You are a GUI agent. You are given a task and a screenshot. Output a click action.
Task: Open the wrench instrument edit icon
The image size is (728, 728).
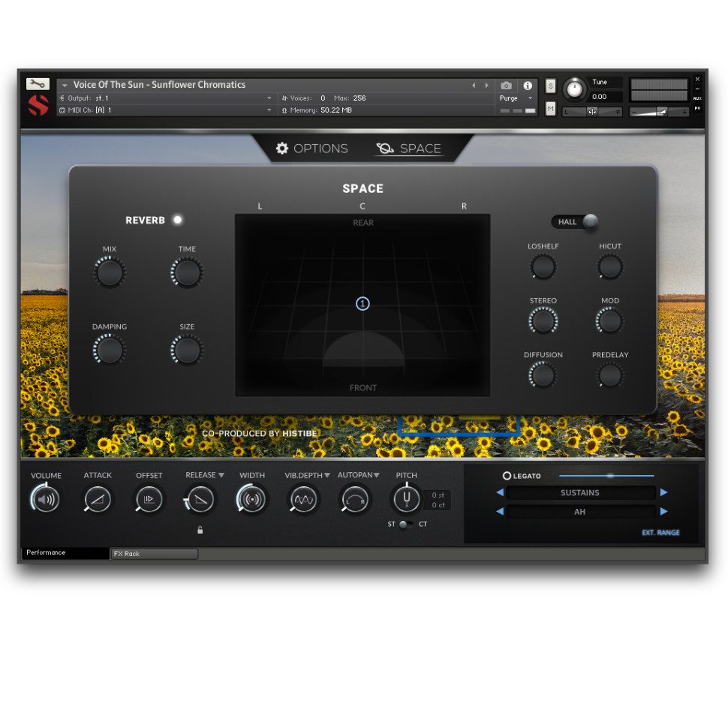(x=38, y=83)
